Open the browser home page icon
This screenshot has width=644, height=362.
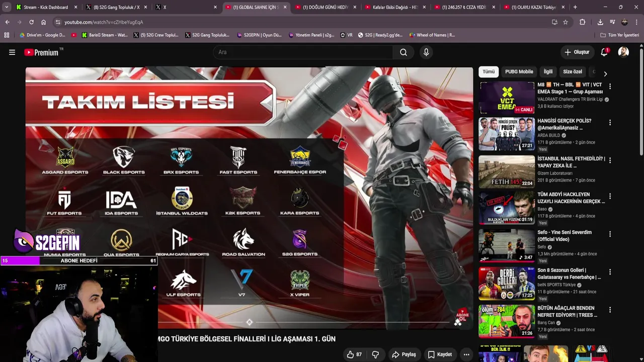(x=43, y=22)
